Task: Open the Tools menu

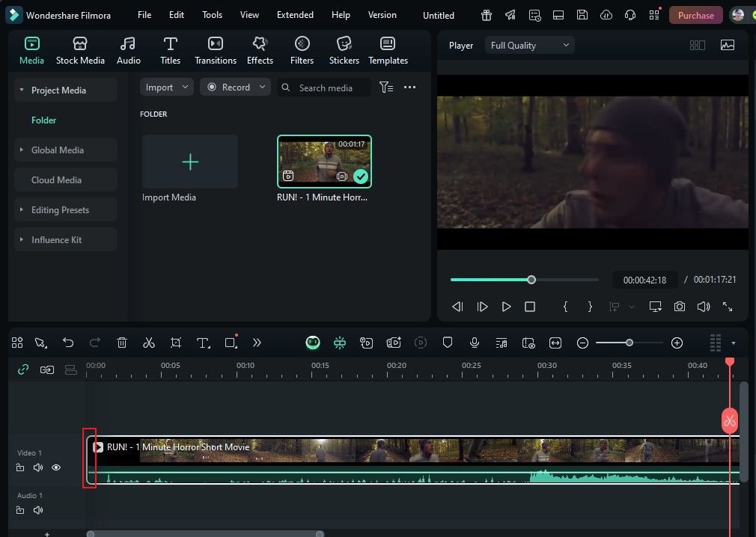Action: point(212,15)
